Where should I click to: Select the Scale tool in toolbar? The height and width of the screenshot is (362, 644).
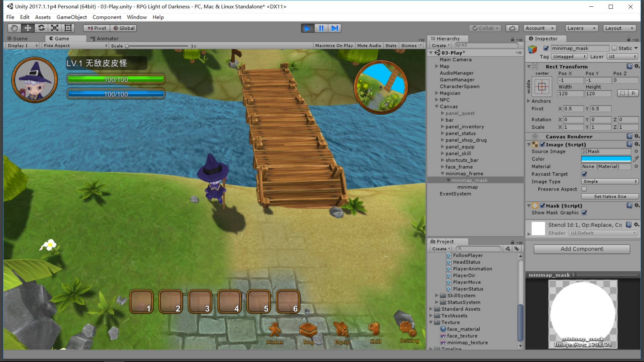pyautogui.click(x=55, y=28)
